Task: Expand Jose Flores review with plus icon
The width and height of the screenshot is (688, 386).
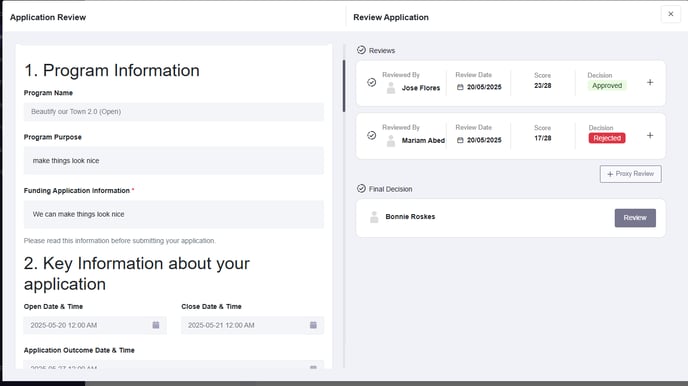Action: coord(650,82)
